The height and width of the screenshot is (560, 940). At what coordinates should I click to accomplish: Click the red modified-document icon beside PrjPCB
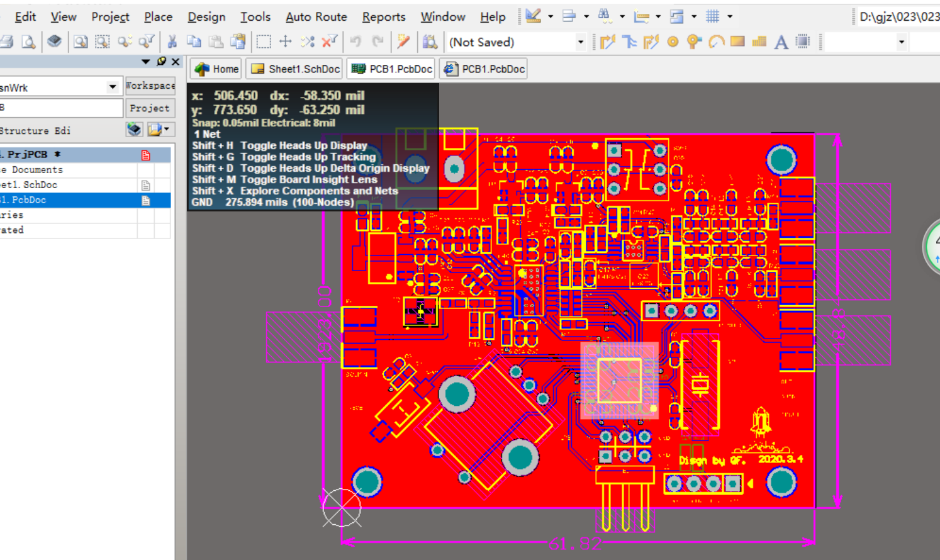pyautogui.click(x=146, y=155)
